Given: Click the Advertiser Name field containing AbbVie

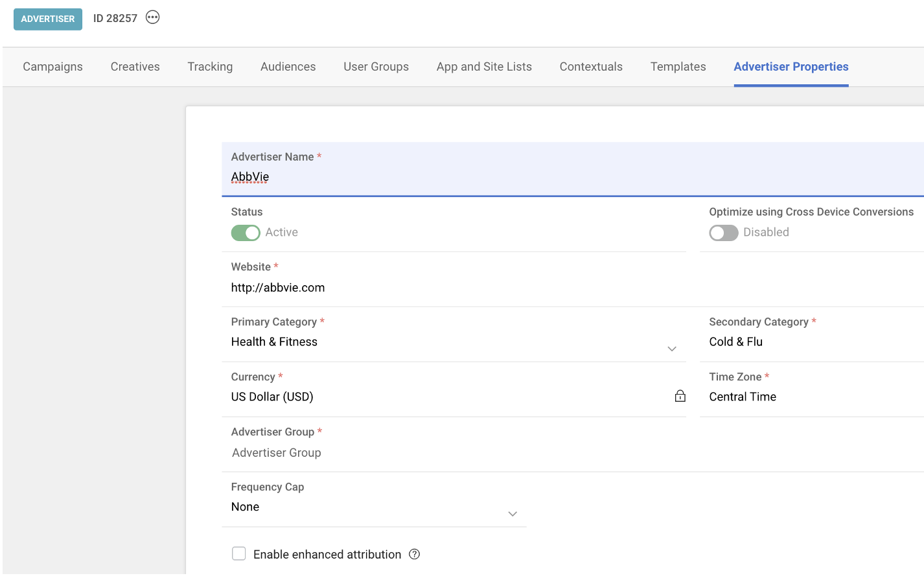Looking at the screenshot, I should 573,169.
